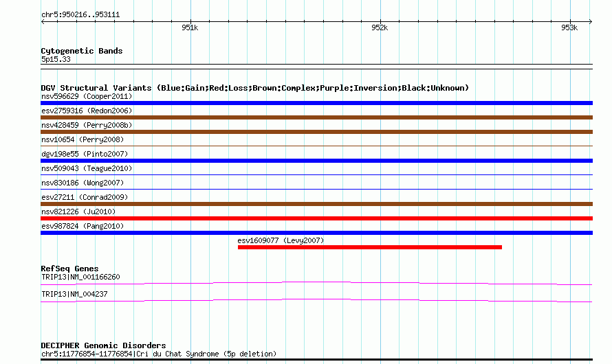This screenshot has width=612, height=364.
Task: Select the dgv198e55 (Pinto2007) label
Action: pyautogui.click(x=85, y=154)
